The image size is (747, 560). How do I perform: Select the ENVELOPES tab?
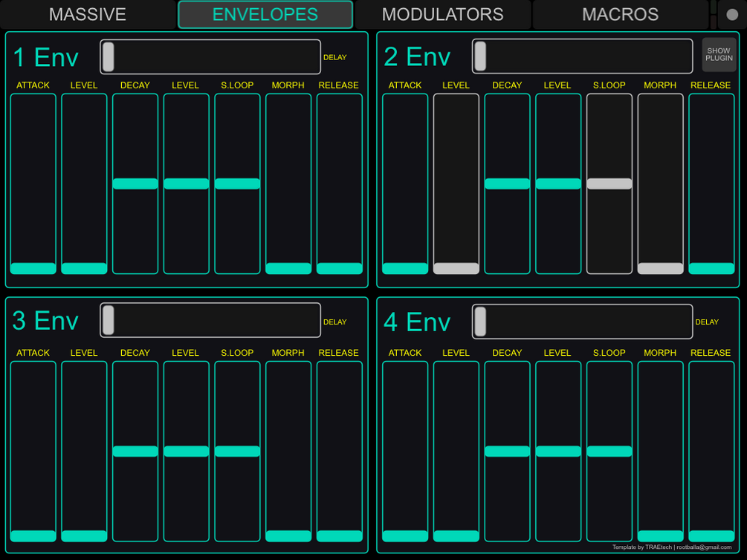point(265,14)
